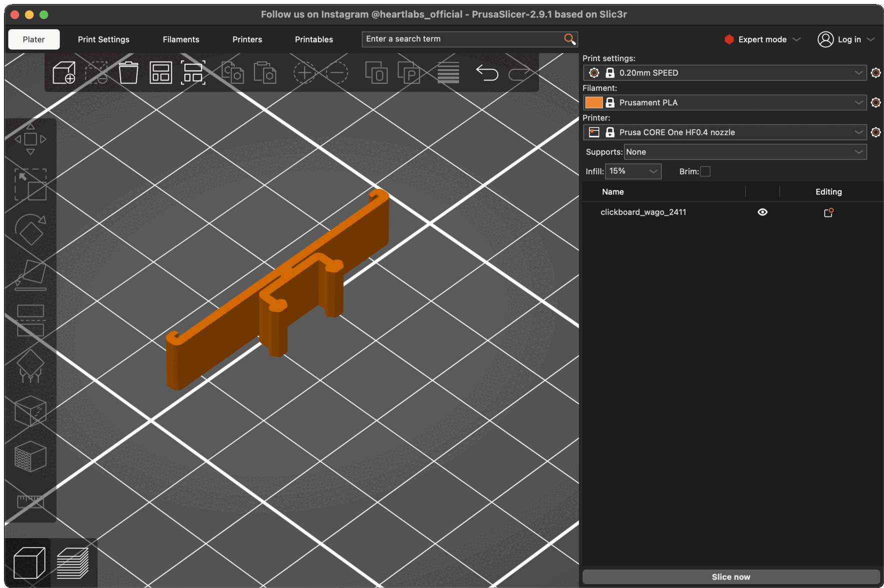The image size is (884, 588).
Task: Click the Redo arrow icon
Action: tap(520, 73)
